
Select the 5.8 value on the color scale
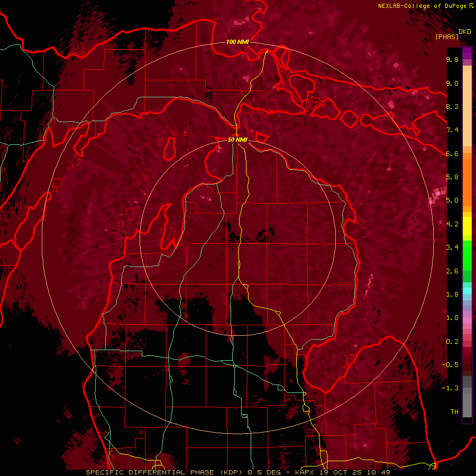click(452, 177)
